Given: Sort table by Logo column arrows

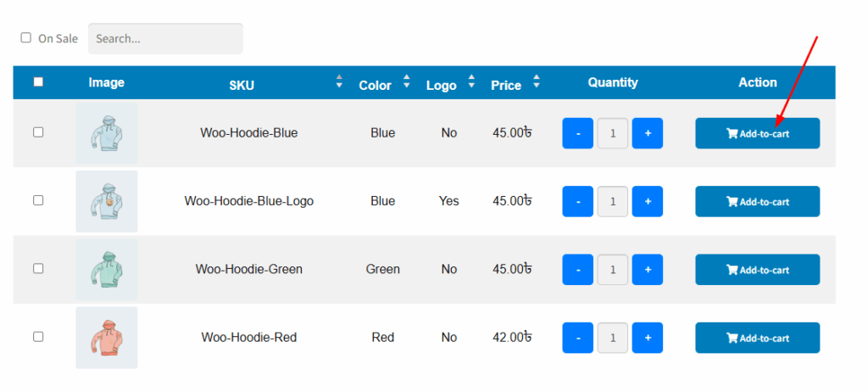Looking at the screenshot, I should 471,81.
